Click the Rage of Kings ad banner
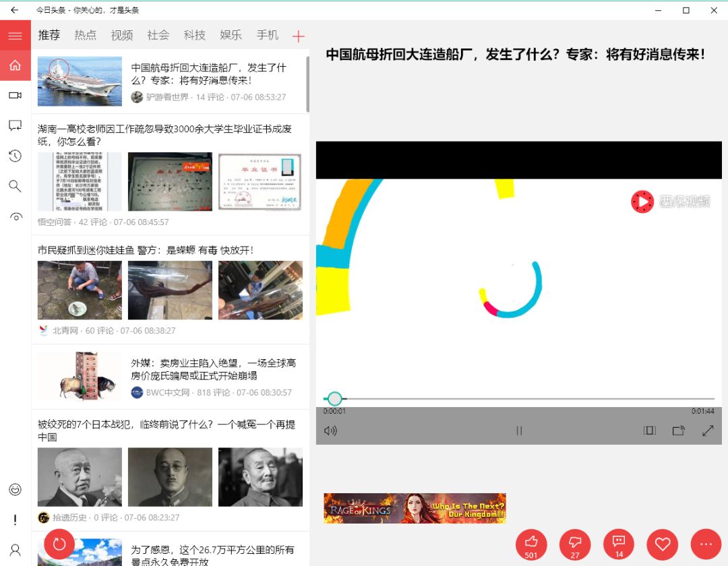728x566 pixels. click(x=415, y=509)
